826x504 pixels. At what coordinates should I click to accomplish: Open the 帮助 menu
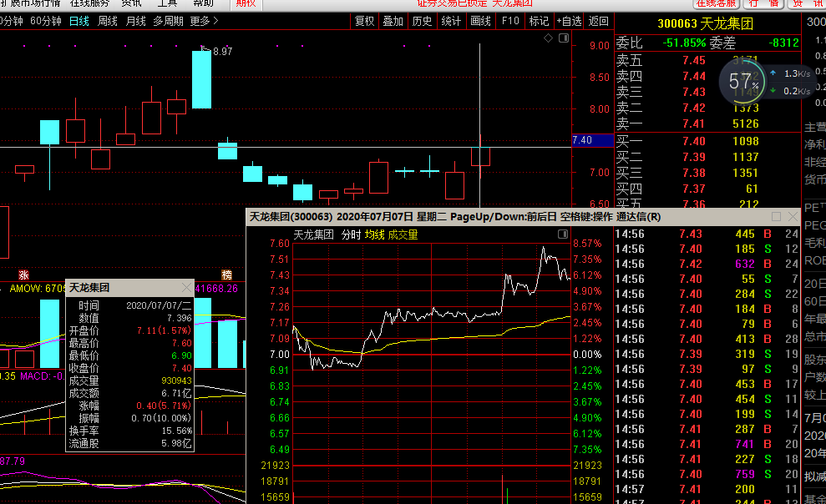coord(203,3)
